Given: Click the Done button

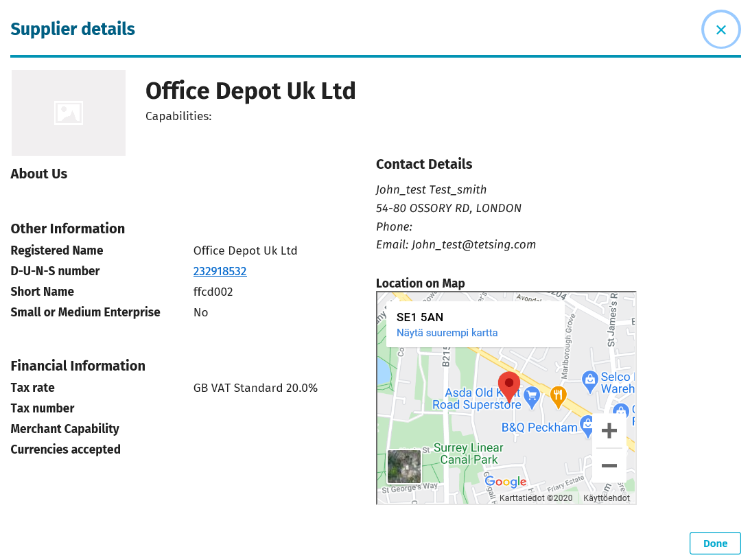Looking at the screenshot, I should point(715,544).
